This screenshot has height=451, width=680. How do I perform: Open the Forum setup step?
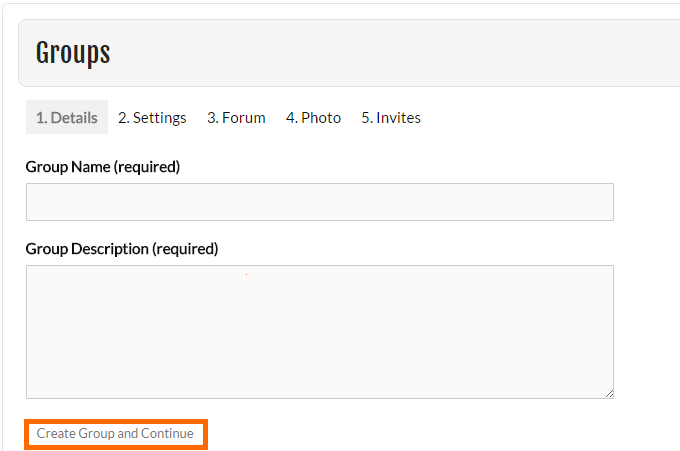[x=236, y=118]
